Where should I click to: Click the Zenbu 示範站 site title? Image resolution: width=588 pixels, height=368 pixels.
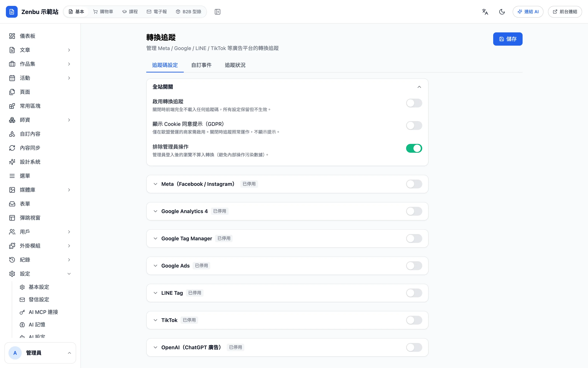pyautogui.click(x=40, y=12)
